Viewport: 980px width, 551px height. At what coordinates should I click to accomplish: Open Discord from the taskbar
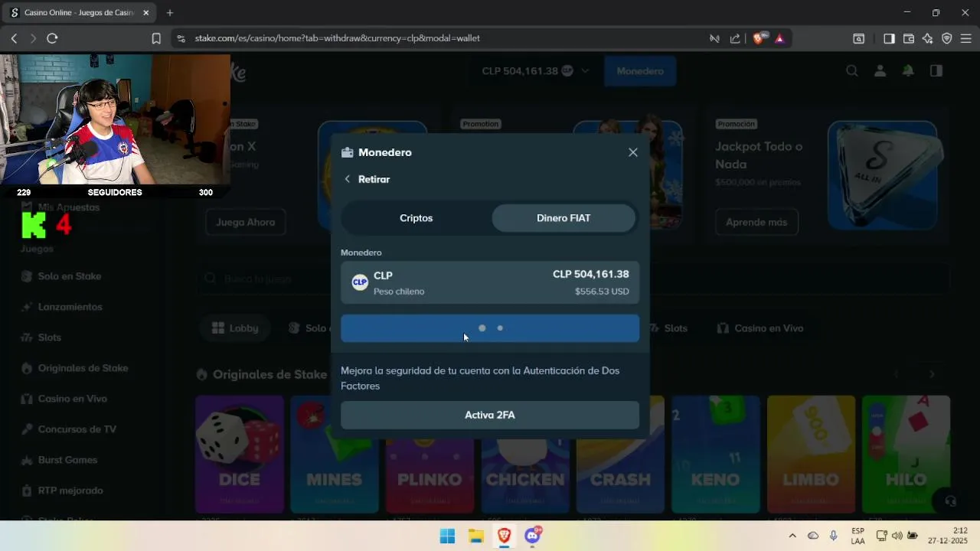(532, 536)
